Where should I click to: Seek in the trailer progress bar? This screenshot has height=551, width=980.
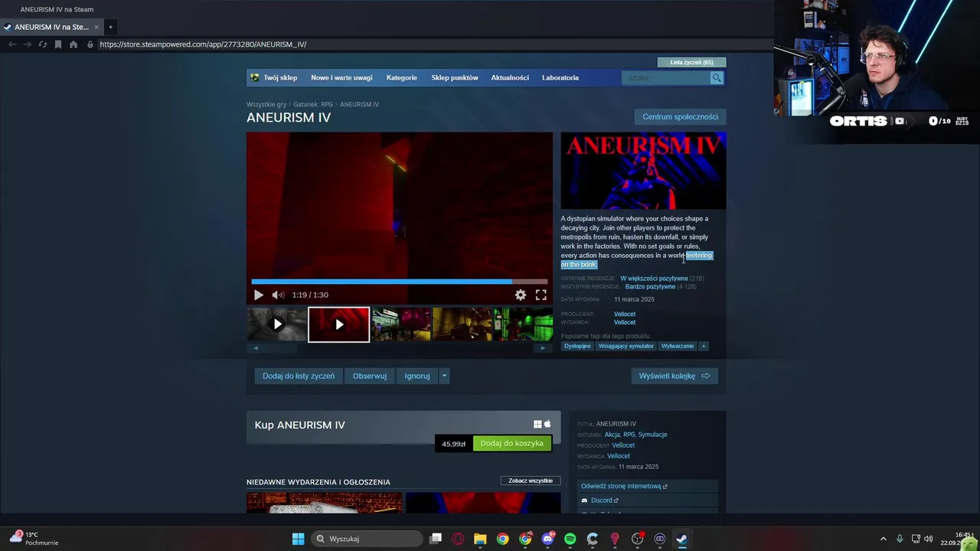tap(399, 282)
